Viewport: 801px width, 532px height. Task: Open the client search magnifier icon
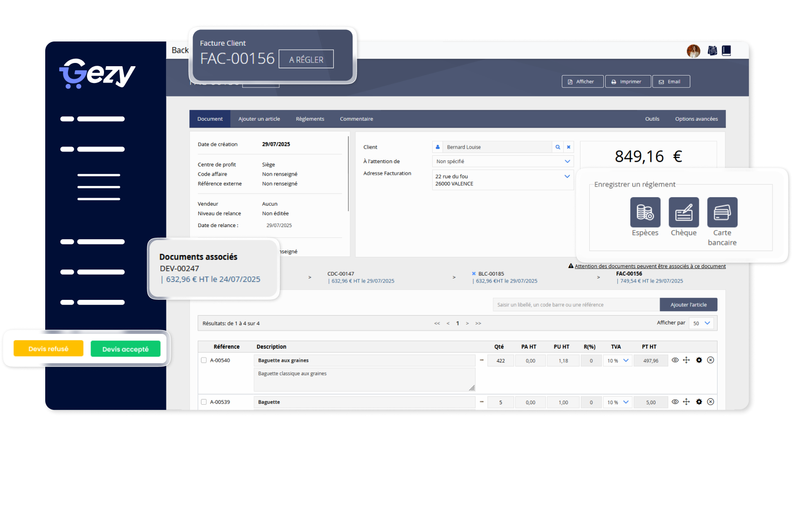558,147
